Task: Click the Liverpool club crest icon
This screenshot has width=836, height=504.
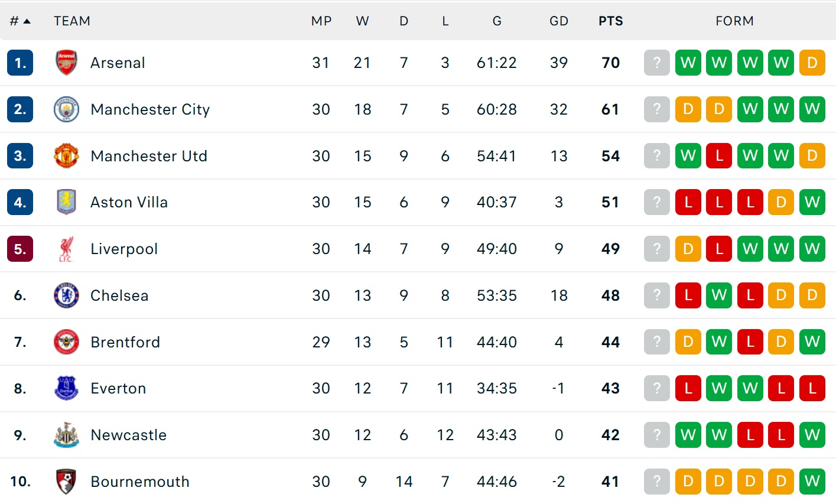Action: 66,249
